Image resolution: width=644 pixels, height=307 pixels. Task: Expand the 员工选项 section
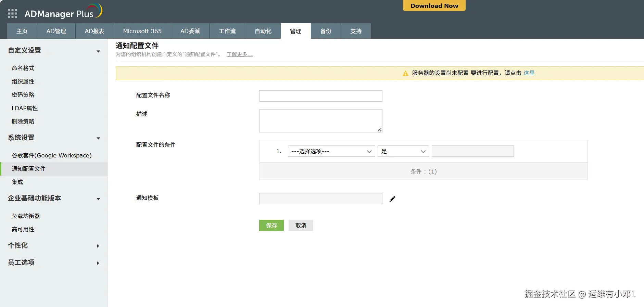(98, 263)
